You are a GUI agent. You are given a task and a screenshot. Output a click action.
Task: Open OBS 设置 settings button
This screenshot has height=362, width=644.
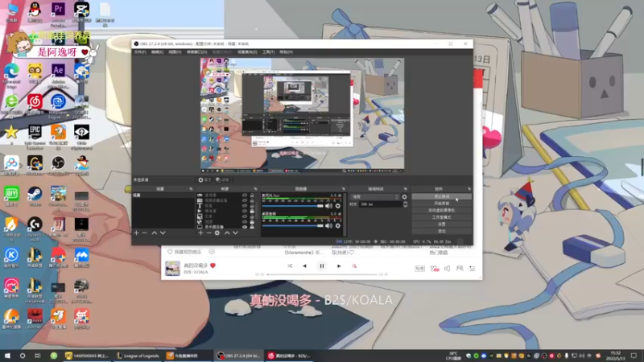tap(441, 224)
